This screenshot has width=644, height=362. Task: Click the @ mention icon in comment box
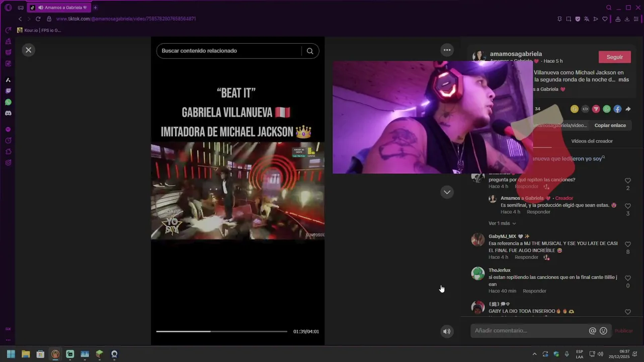point(592,331)
